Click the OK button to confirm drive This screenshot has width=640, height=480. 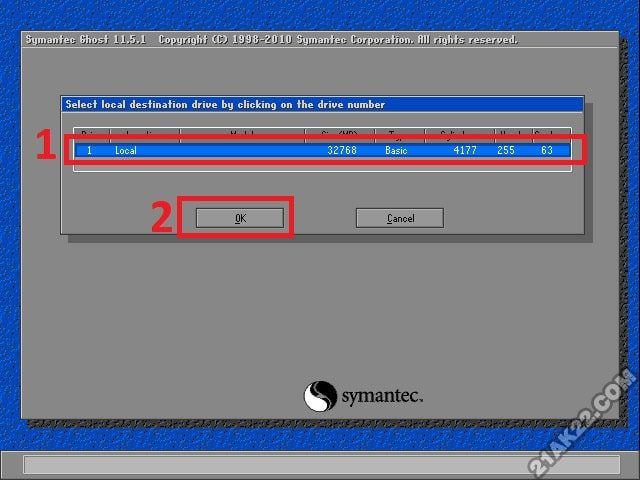click(240, 218)
